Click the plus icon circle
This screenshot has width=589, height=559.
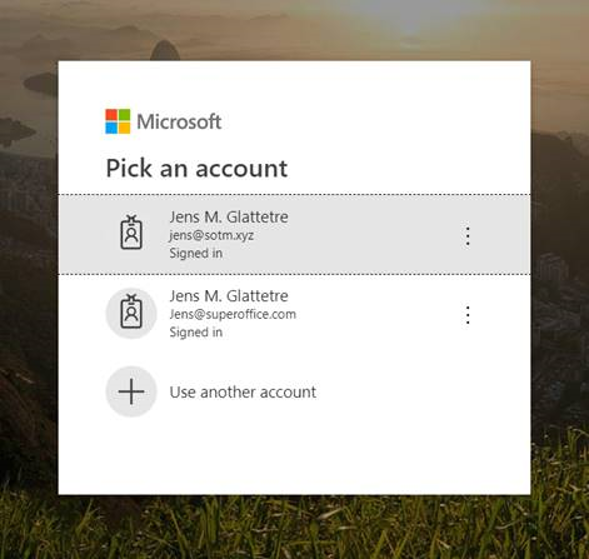click(131, 391)
